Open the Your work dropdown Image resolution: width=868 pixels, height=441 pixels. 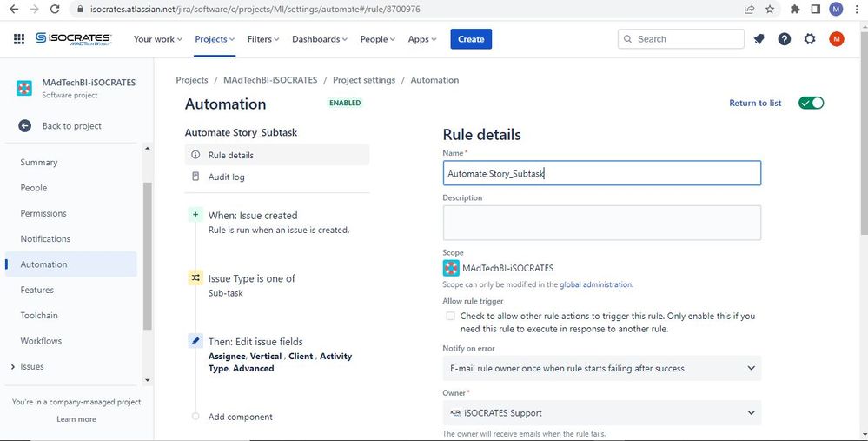[158, 39]
